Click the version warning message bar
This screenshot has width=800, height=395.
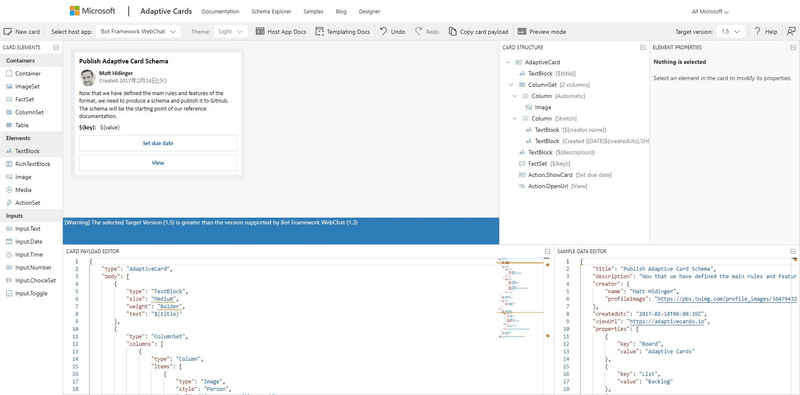tap(281, 231)
